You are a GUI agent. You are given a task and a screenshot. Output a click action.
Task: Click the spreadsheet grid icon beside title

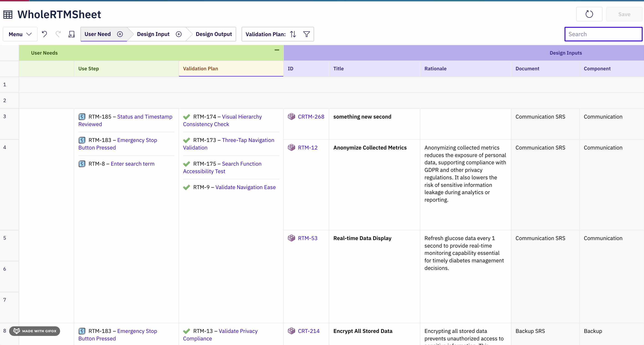coord(8,15)
